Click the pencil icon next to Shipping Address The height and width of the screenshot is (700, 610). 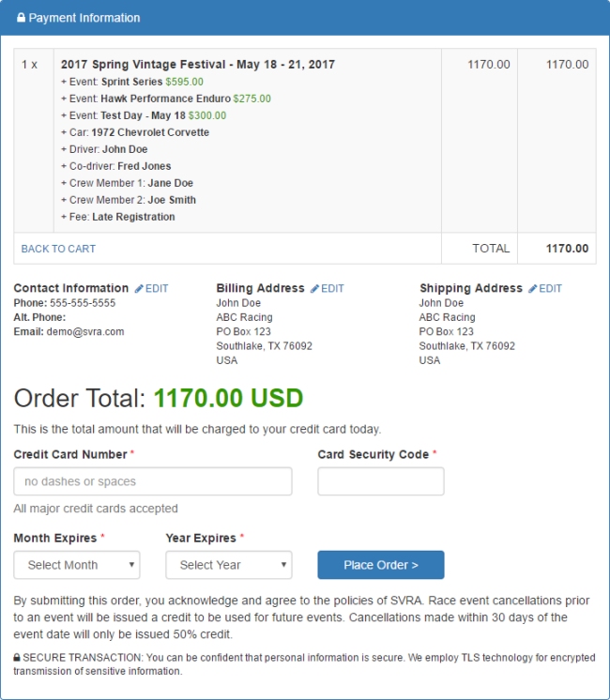pyautogui.click(x=532, y=289)
